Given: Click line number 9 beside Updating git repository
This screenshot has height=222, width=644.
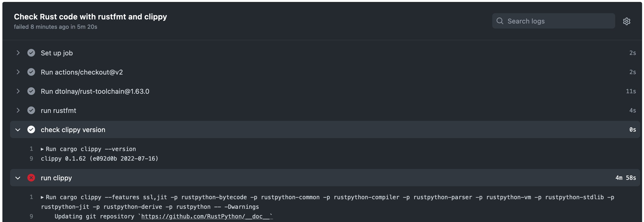Looking at the screenshot, I should tap(31, 216).
